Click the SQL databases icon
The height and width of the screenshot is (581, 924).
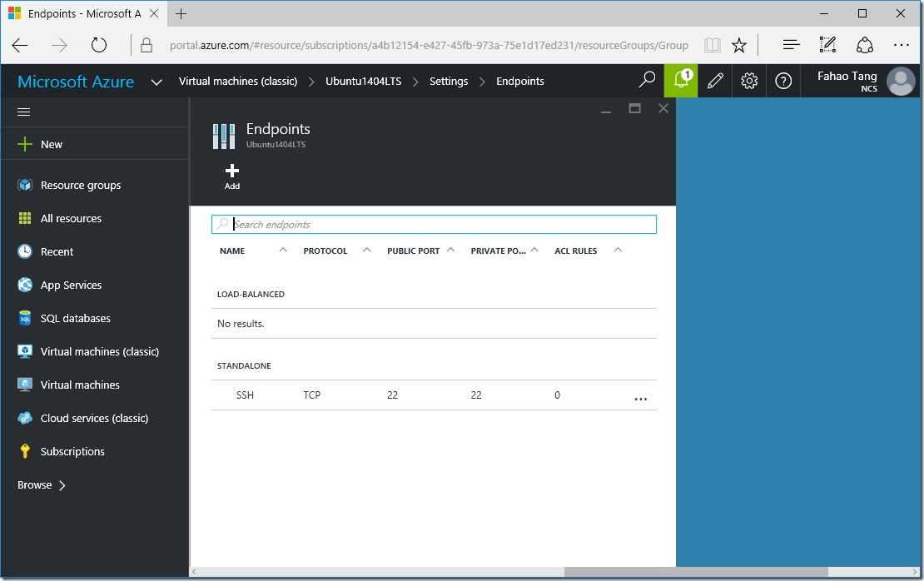coord(25,318)
